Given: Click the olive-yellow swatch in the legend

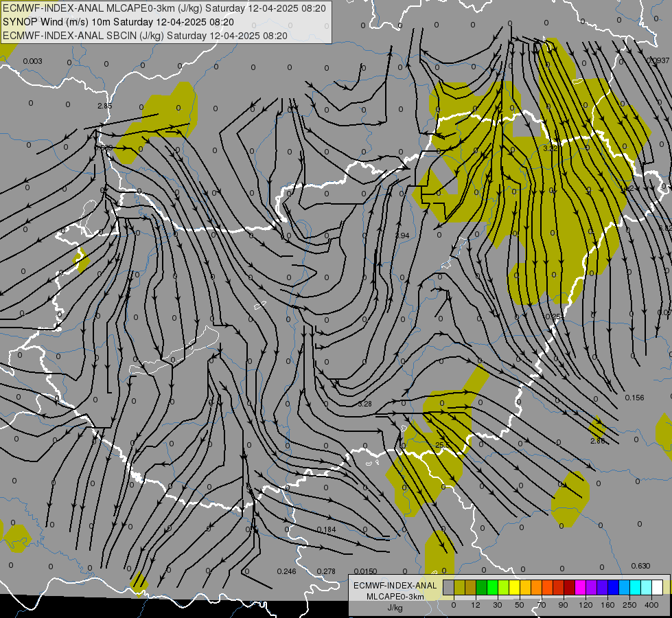Looking at the screenshot, I should pos(459,587).
